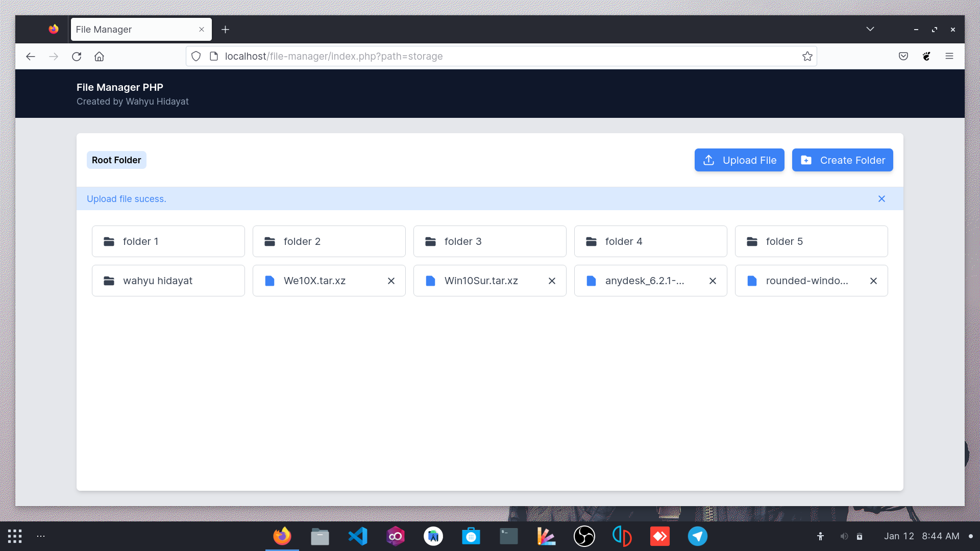
Task: Click the Upload File button
Action: 739,160
